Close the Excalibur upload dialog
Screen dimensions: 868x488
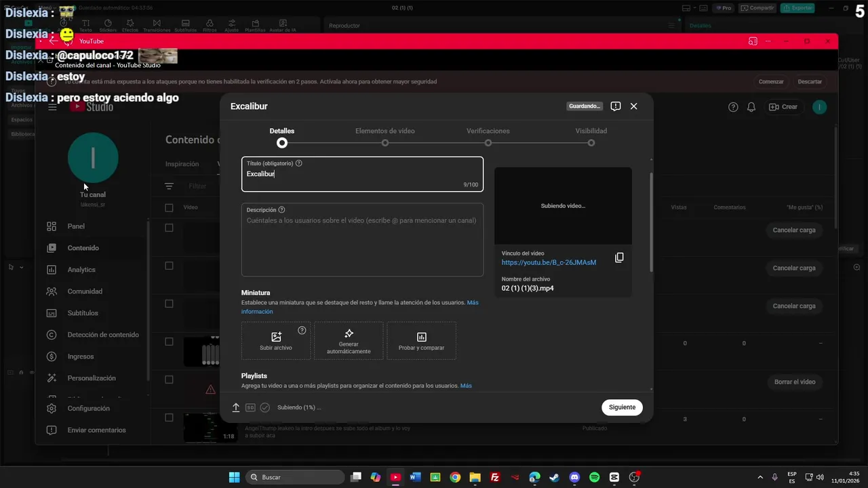click(633, 106)
